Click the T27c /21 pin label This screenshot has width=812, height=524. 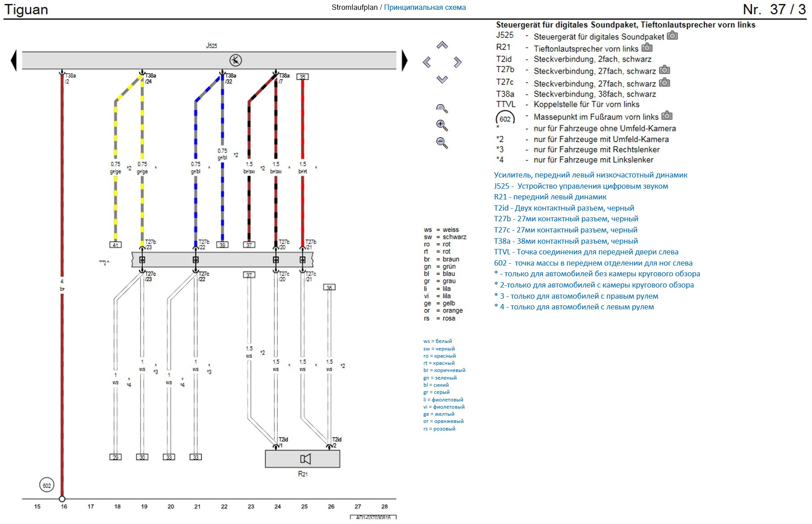pos(310,277)
